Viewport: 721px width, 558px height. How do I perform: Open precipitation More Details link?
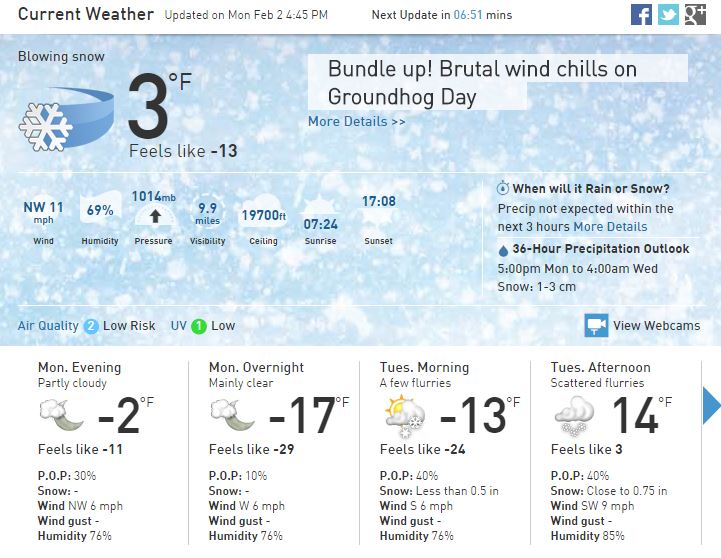pyautogui.click(x=610, y=227)
